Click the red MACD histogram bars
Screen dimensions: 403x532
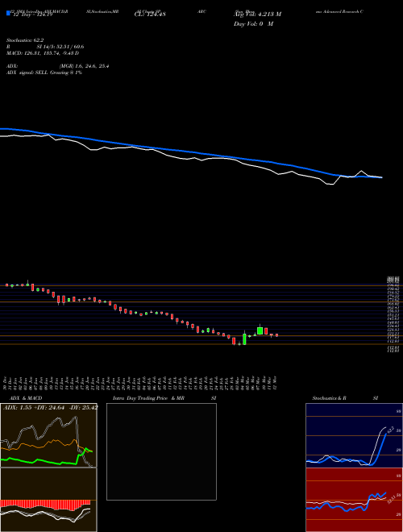click(x=45, y=505)
